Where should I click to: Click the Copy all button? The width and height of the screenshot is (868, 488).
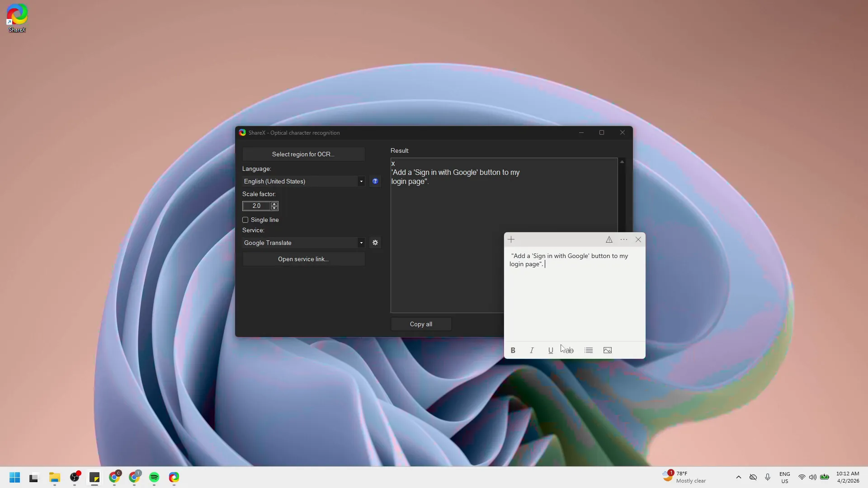pos(421,324)
